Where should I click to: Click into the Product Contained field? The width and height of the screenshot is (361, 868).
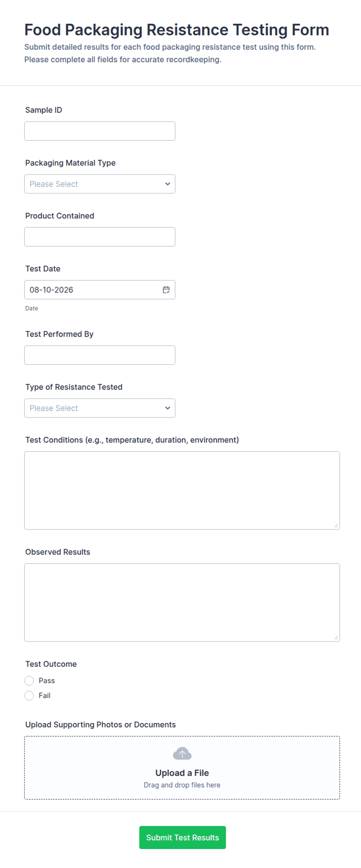pyautogui.click(x=100, y=237)
